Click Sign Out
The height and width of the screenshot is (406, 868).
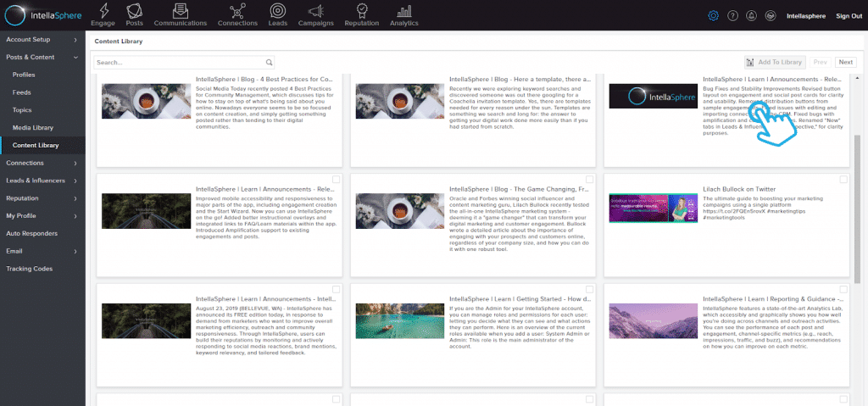pyautogui.click(x=849, y=16)
